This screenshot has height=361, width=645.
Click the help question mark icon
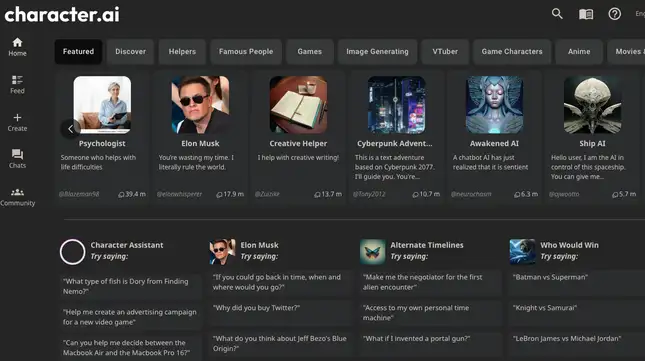615,14
